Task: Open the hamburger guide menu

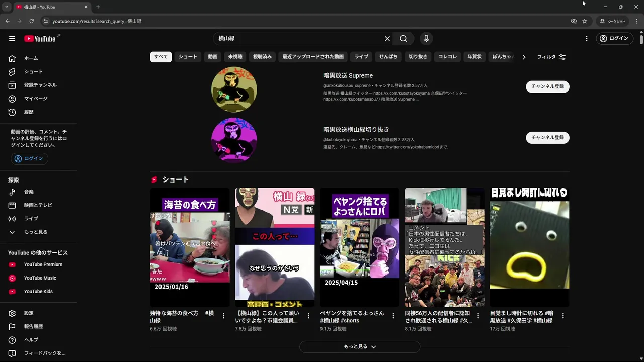Action: tap(12, 39)
